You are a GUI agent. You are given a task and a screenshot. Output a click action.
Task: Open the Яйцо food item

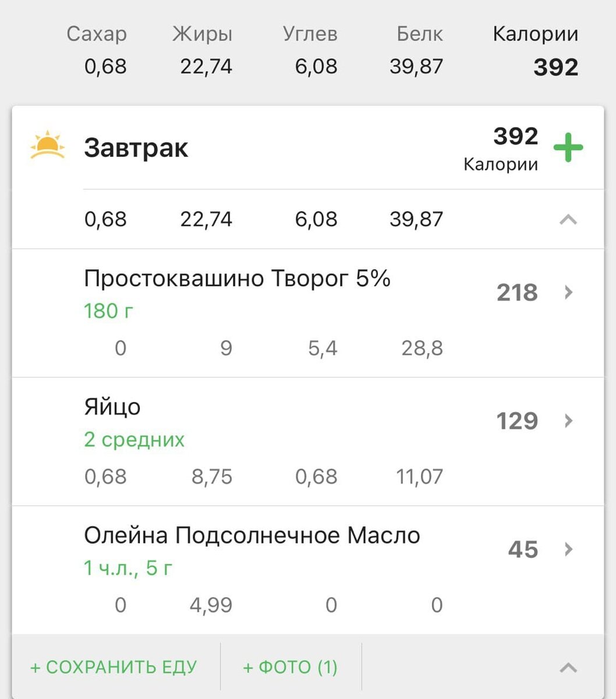coord(307,442)
